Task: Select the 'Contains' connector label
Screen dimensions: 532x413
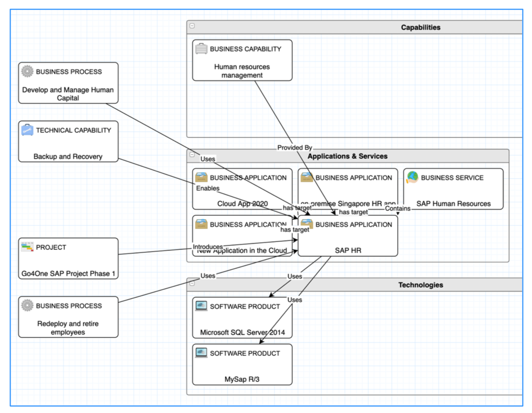Action: tap(398, 208)
